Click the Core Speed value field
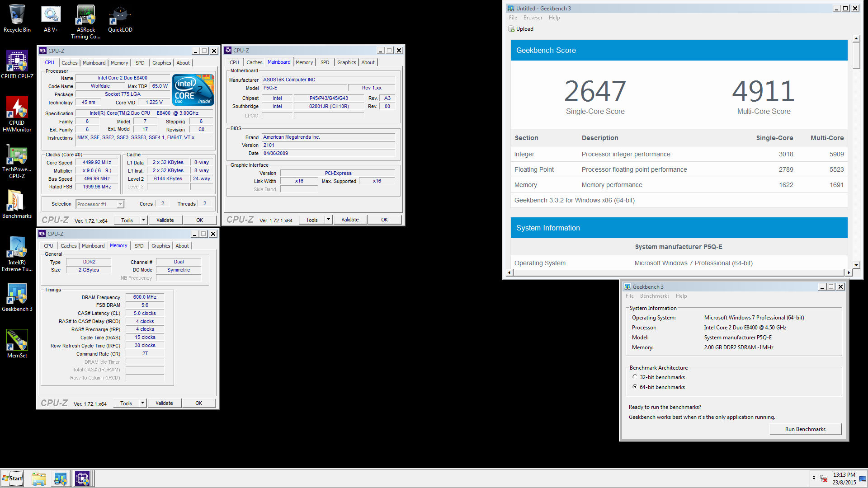The width and height of the screenshot is (868, 488). (97, 163)
